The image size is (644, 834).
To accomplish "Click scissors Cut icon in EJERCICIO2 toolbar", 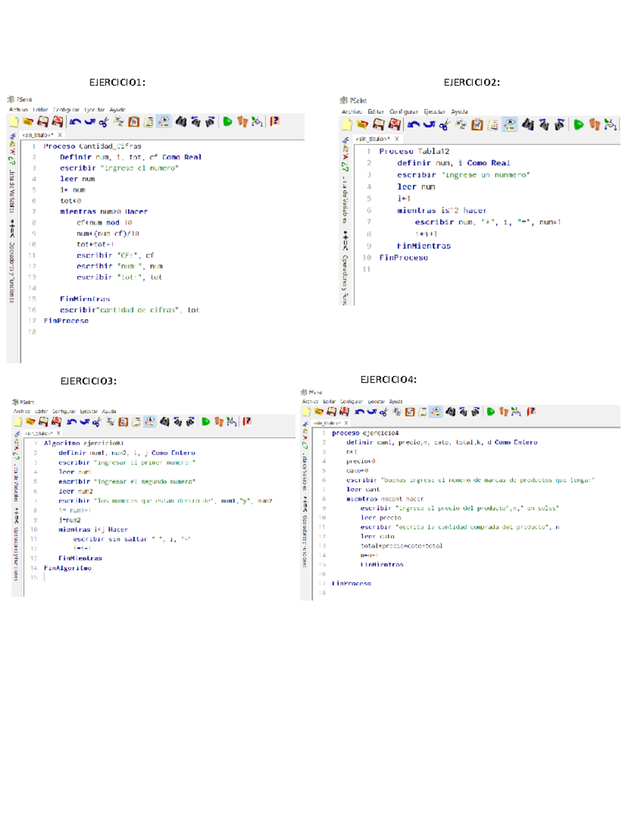I will pyautogui.click(x=444, y=125).
